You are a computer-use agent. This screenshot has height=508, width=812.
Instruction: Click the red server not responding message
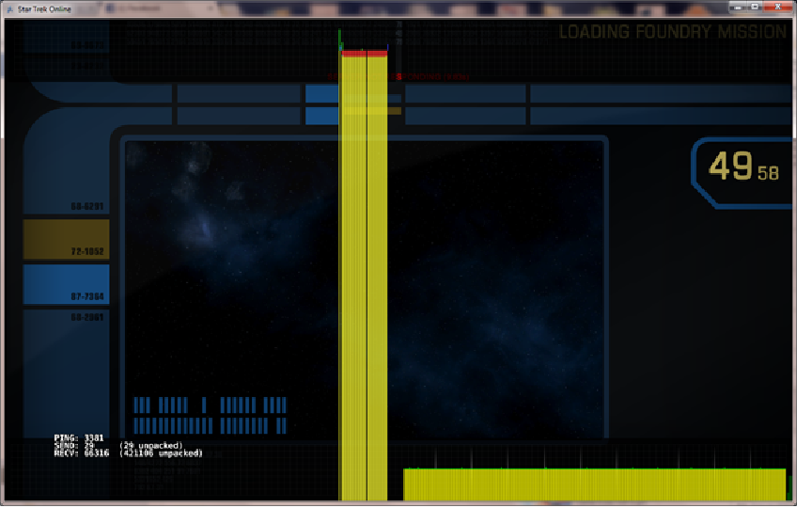[398, 77]
